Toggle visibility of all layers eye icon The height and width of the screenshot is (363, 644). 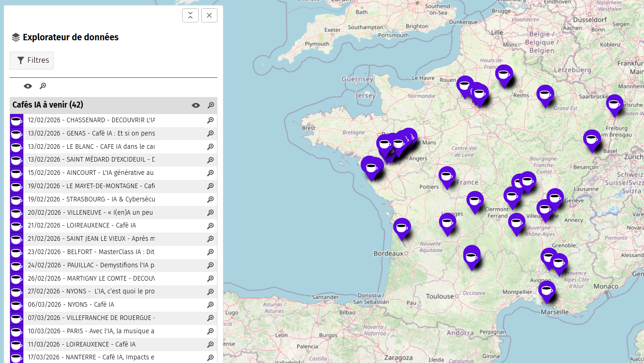[x=28, y=86]
